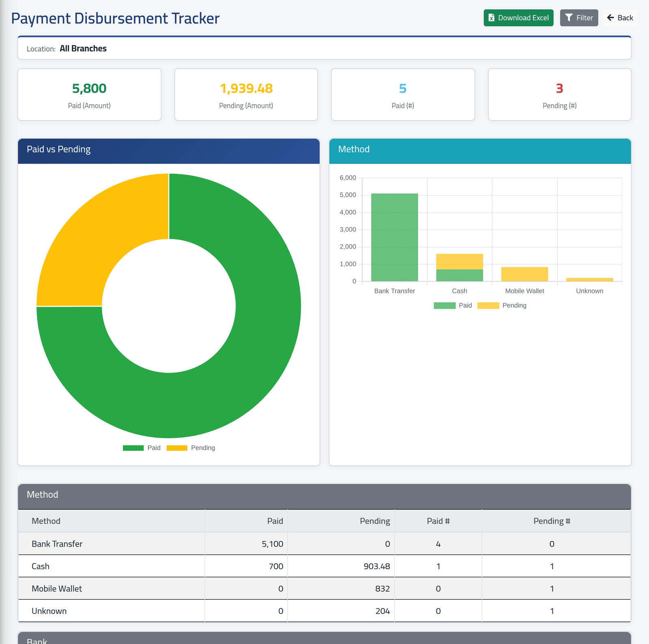Click the Excel file icon
Screen dimensions: 649x644
(491, 18)
